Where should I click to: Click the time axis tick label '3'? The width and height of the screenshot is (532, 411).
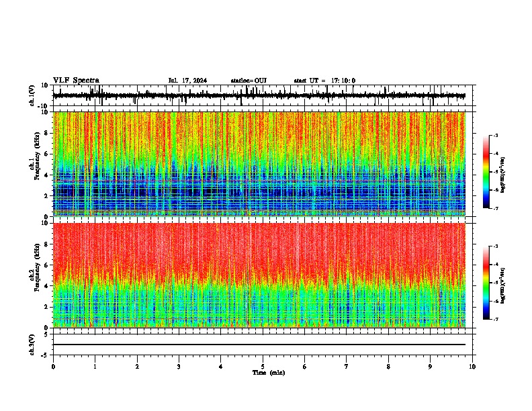(x=179, y=367)
